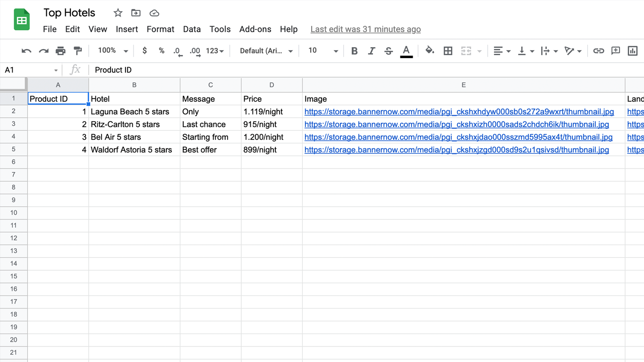Open the Tools menu
The width and height of the screenshot is (644, 362).
pyautogui.click(x=220, y=29)
